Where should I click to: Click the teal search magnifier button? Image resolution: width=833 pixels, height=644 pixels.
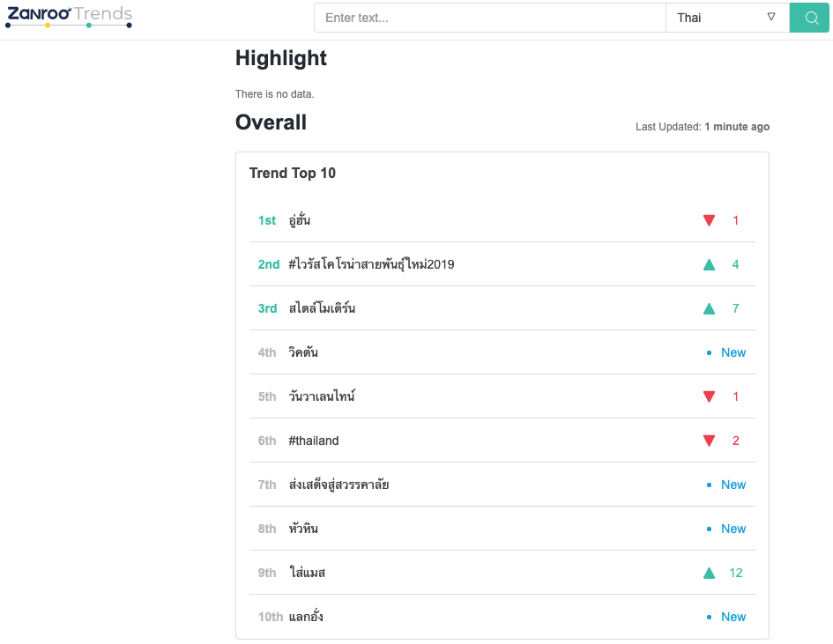(x=811, y=18)
